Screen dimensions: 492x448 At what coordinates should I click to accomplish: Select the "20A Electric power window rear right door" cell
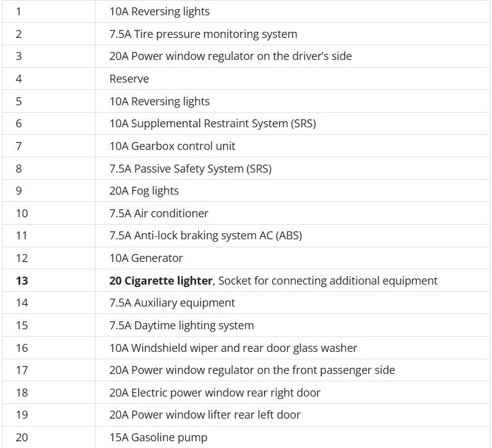pyautogui.click(x=214, y=393)
